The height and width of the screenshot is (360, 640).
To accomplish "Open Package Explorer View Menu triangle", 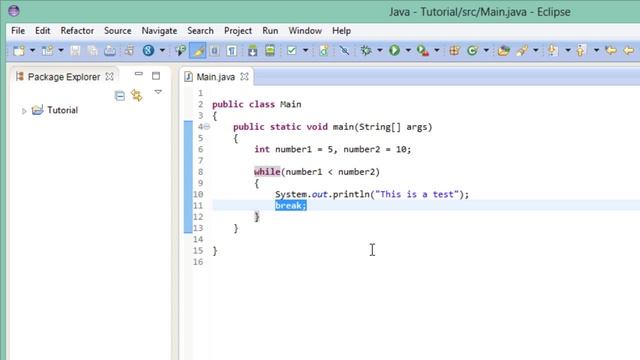I will pyautogui.click(x=158, y=92).
